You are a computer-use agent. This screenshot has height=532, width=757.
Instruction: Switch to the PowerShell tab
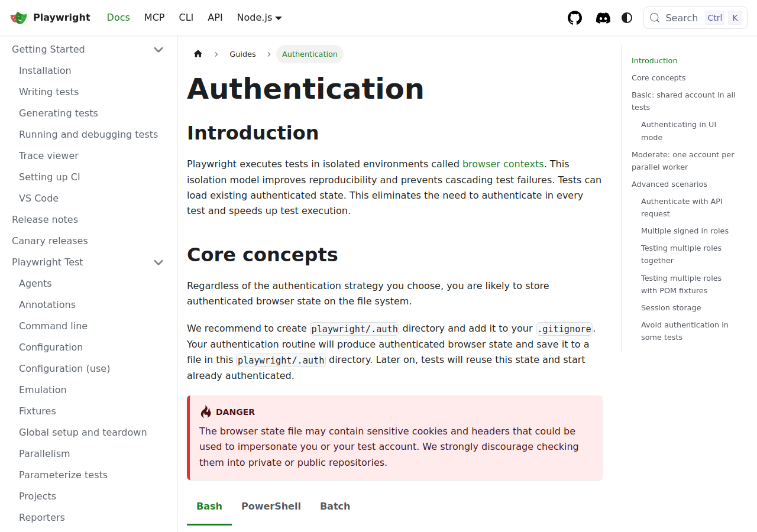[x=271, y=507]
